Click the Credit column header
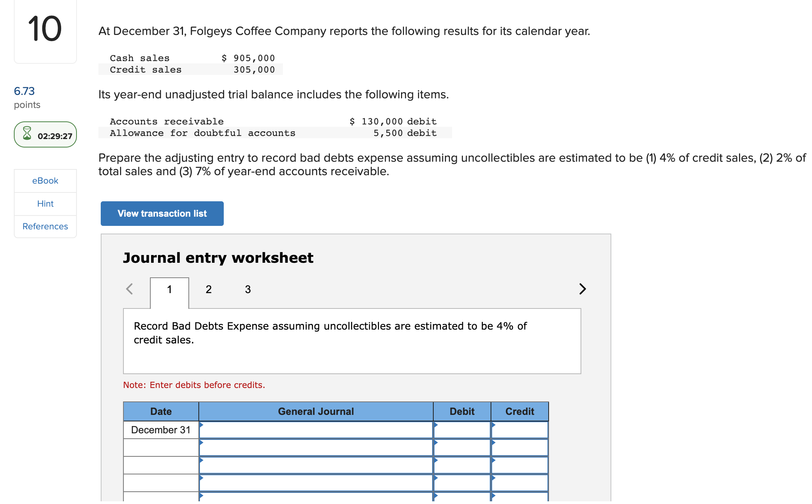 [520, 411]
